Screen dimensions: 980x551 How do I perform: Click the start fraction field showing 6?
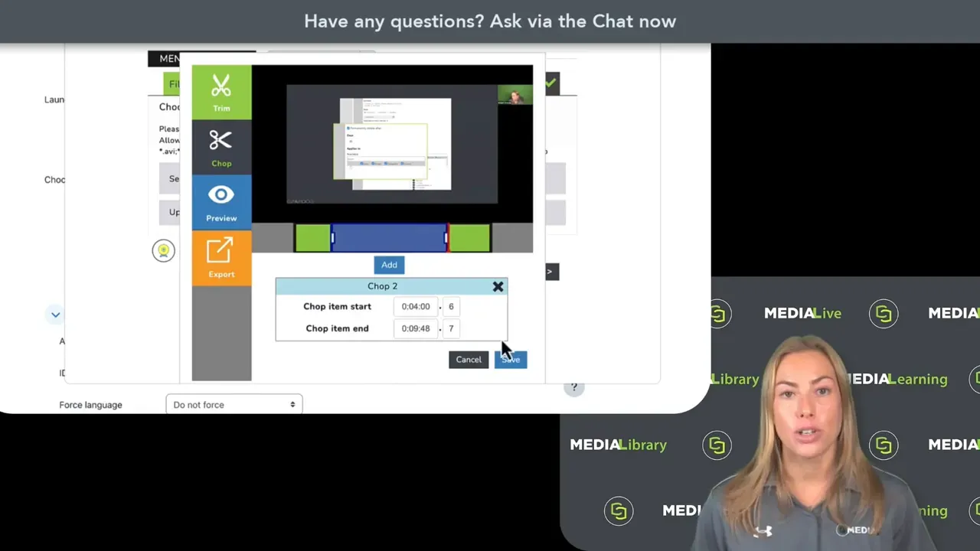[452, 306]
